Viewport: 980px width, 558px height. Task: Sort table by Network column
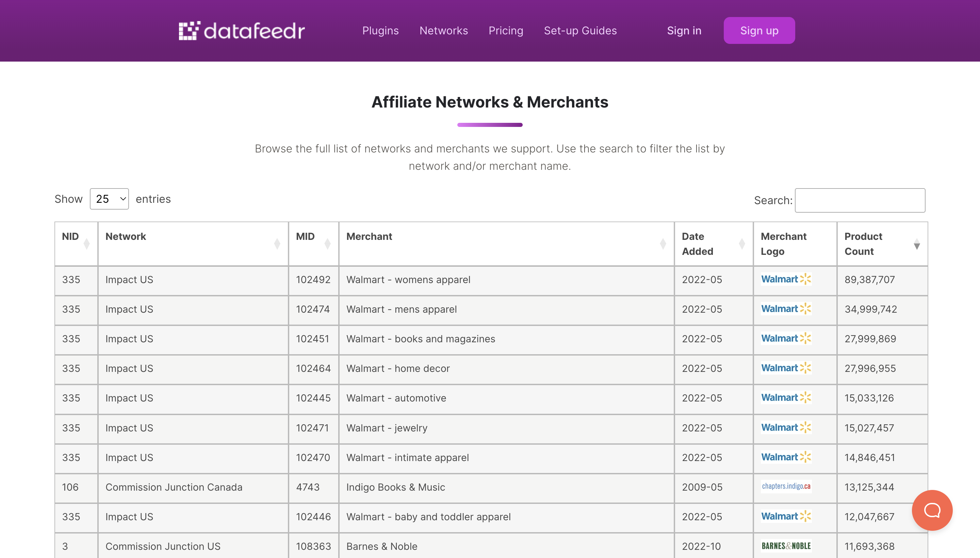193,244
